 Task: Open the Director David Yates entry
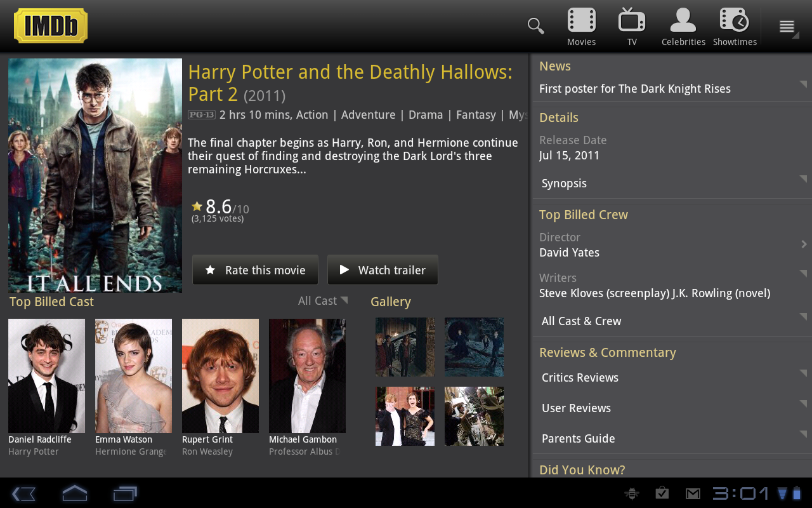point(671,245)
